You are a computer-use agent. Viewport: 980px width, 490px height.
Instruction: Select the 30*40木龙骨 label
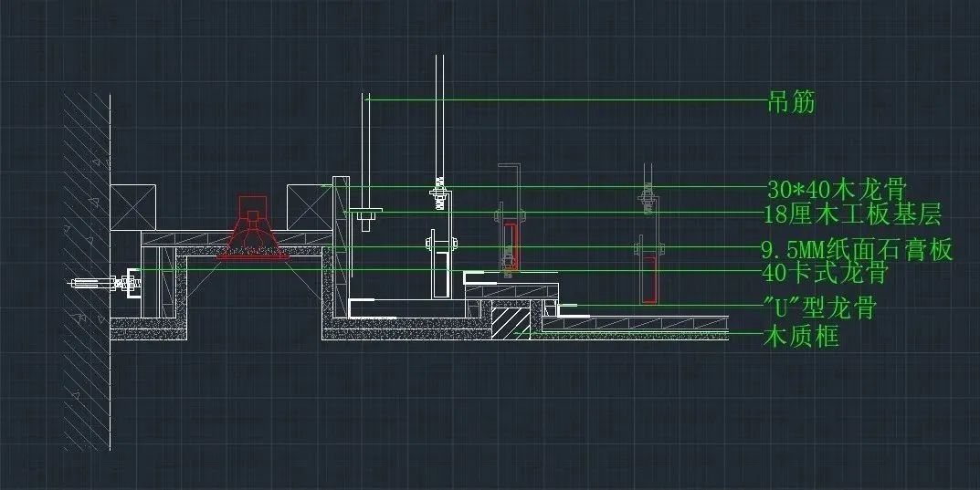click(x=837, y=189)
